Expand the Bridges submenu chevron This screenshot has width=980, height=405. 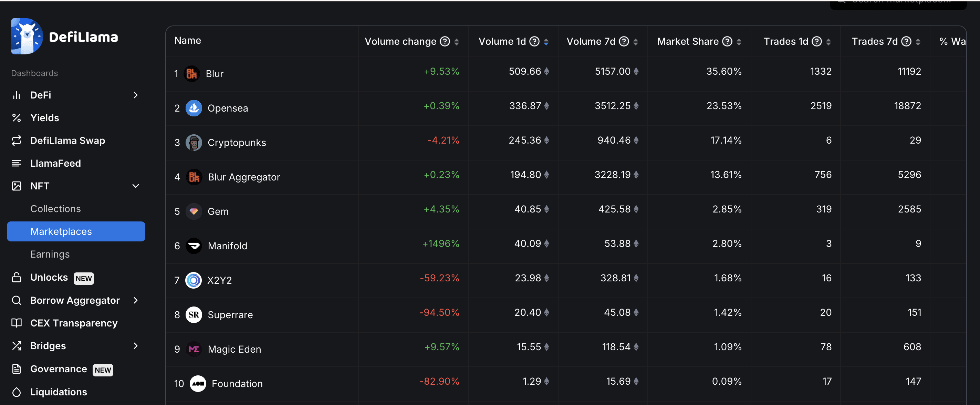(x=135, y=346)
